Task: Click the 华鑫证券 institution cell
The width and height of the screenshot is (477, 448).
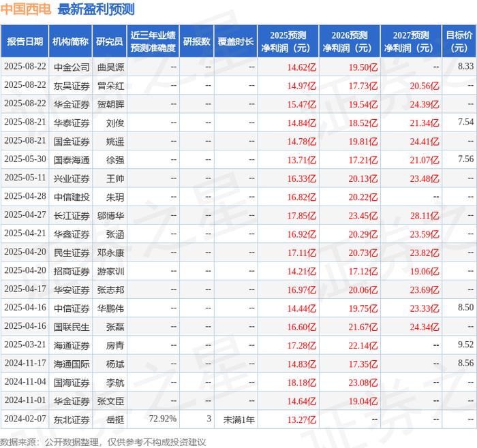Action: click(x=72, y=234)
